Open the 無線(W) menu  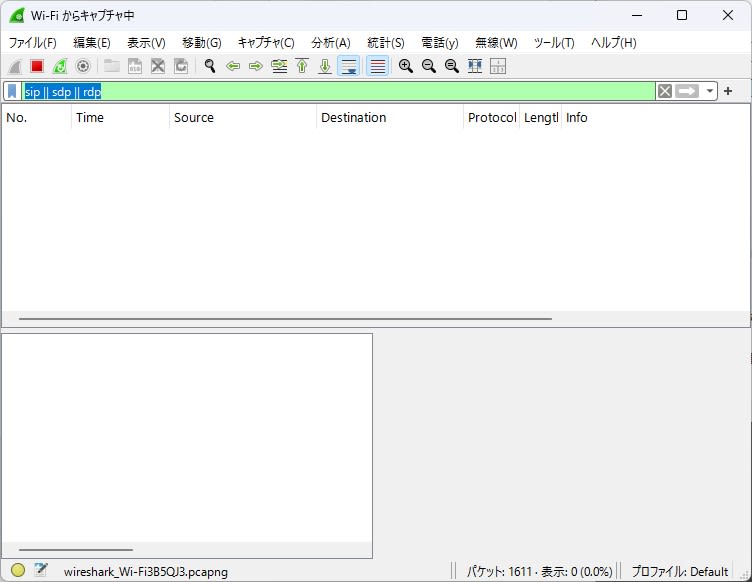point(496,43)
